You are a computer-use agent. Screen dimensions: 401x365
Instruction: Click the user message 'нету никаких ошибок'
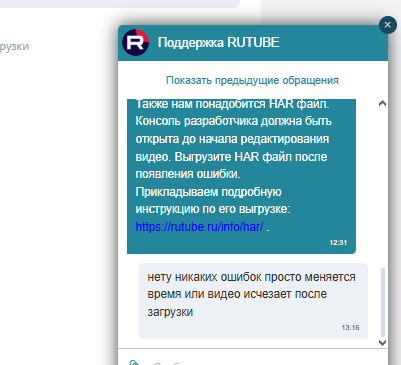pos(253,301)
